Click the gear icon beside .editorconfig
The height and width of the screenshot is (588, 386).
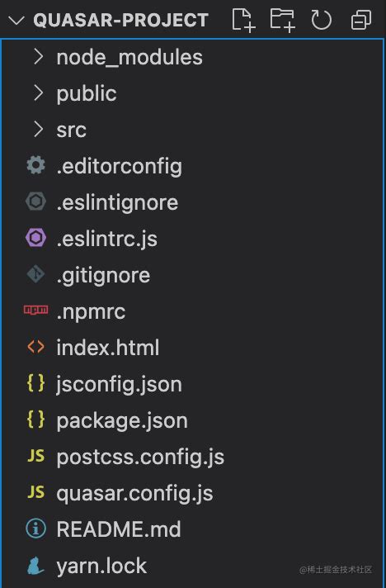(36, 165)
